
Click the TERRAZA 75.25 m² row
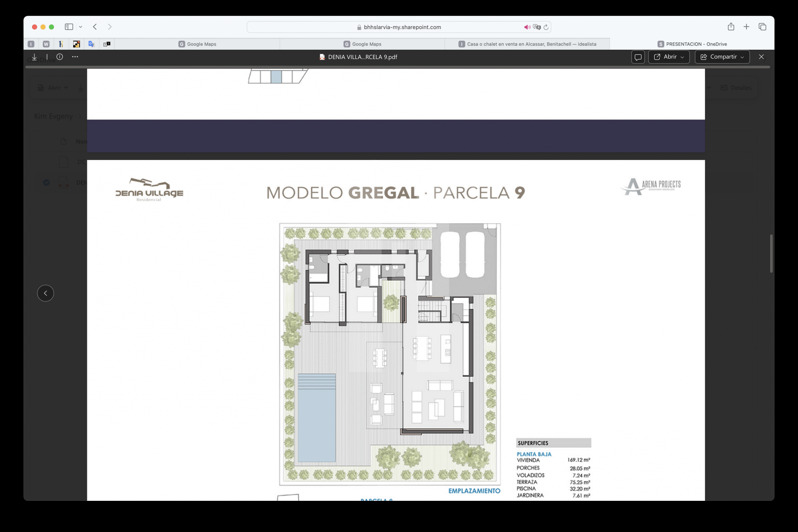554,482
